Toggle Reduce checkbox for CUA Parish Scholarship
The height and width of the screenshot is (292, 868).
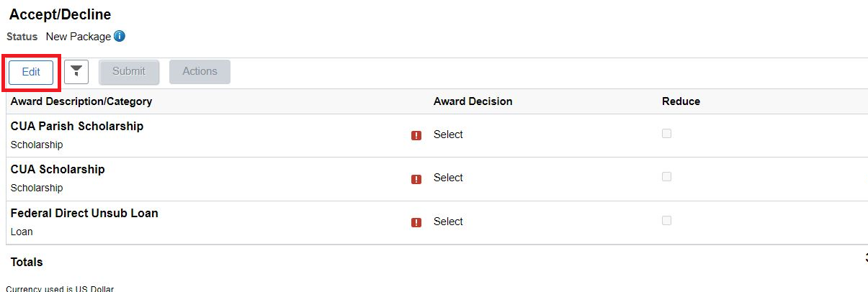pyautogui.click(x=666, y=133)
